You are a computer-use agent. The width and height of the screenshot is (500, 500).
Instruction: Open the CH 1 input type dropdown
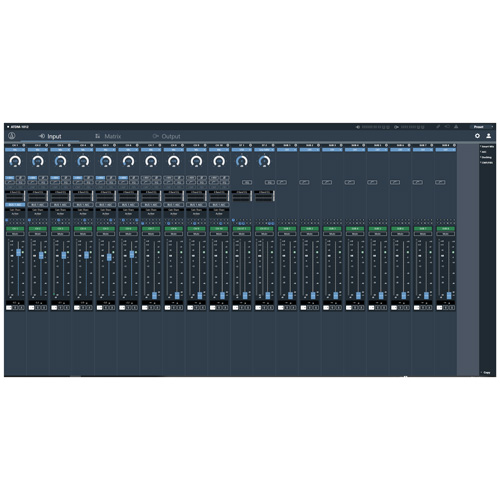pyautogui.click(x=15, y=150)
